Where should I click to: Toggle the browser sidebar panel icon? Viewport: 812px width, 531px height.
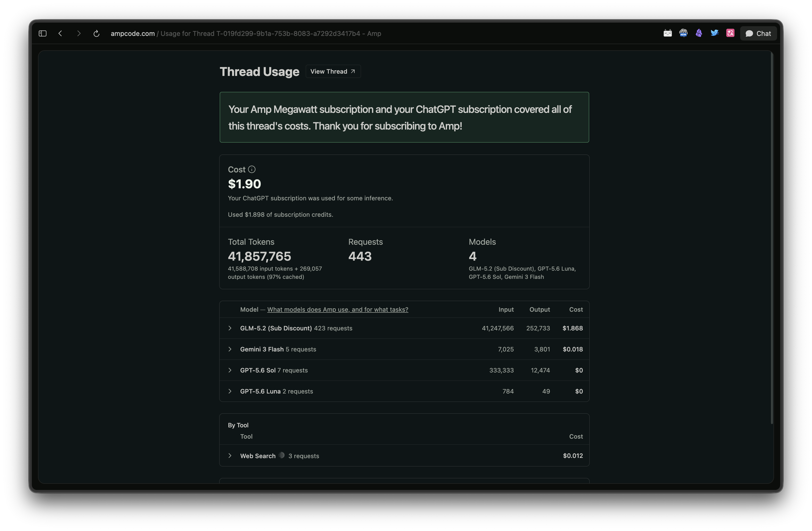42,33
